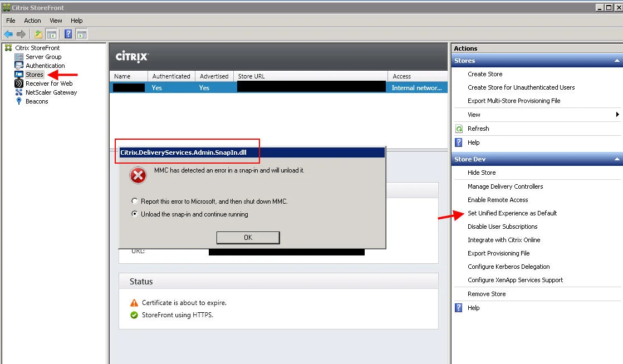Click the Help icon under Stores actions
Screen dimensions: 623x364
459,142
